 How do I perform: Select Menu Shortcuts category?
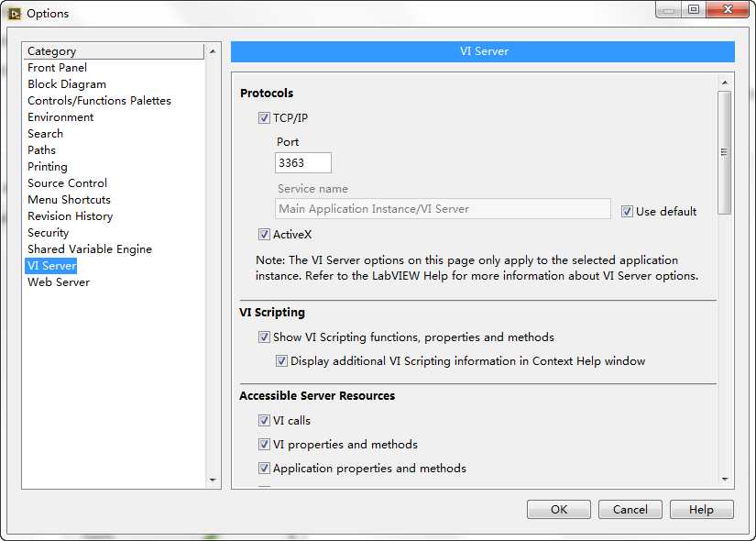coord(69,199)
